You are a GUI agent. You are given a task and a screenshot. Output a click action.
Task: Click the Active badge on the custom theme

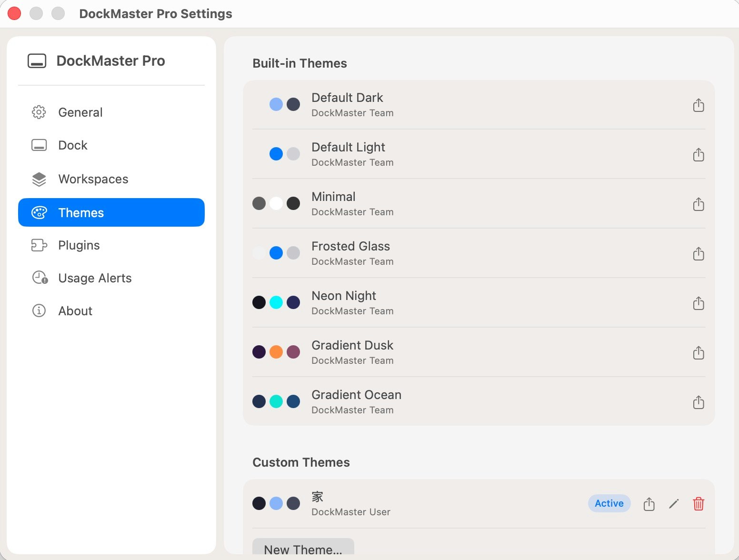[x=609, y=503]
